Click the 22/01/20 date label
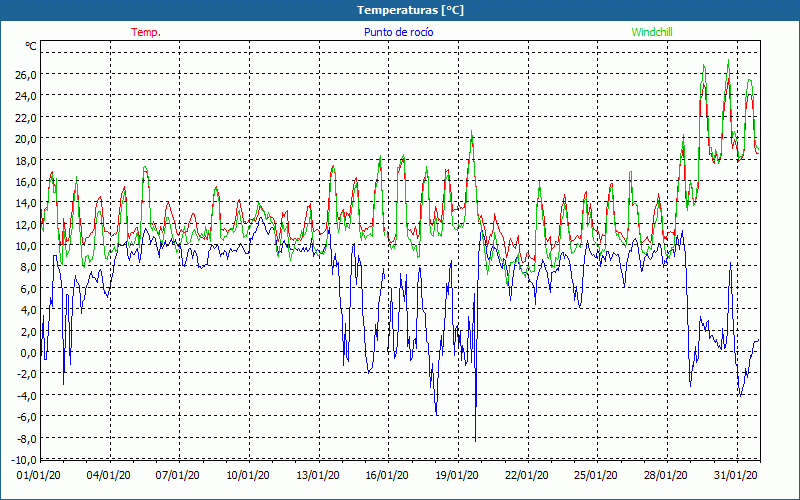Image resolution: width=800 pixels, height=500 pixels. 527,476
